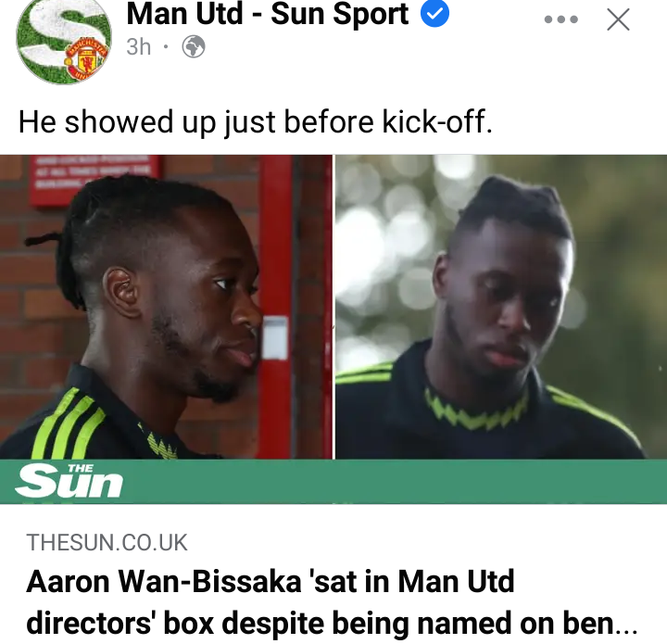Open the Aaron Wan-Bissaka article headline
667x644 pixels.
point(332,602)
